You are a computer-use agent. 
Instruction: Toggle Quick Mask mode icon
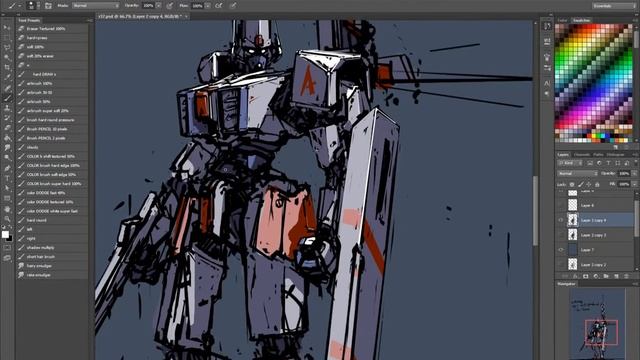7,248
